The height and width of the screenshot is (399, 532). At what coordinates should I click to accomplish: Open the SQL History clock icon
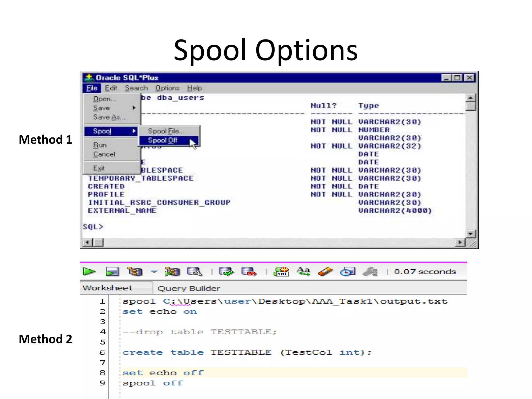348,272
